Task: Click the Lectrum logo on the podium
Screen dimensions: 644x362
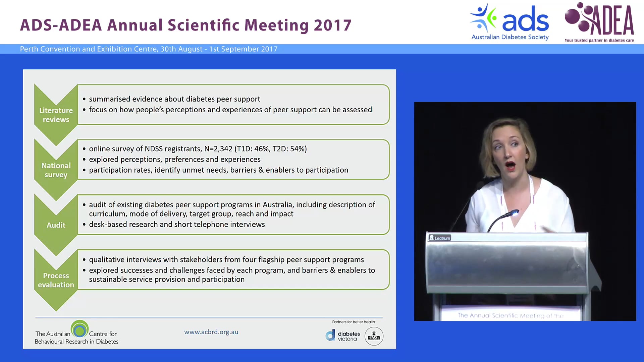Action: coord(439,238)
